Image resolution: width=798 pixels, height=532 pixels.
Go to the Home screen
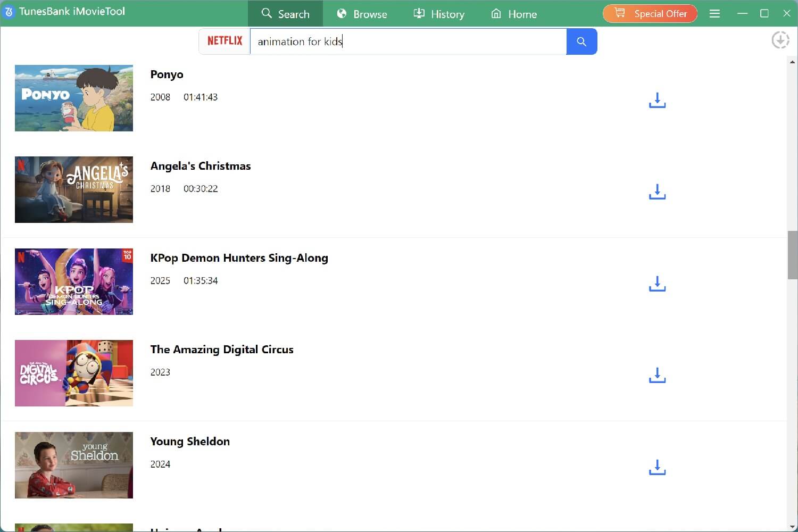(513, 14)
